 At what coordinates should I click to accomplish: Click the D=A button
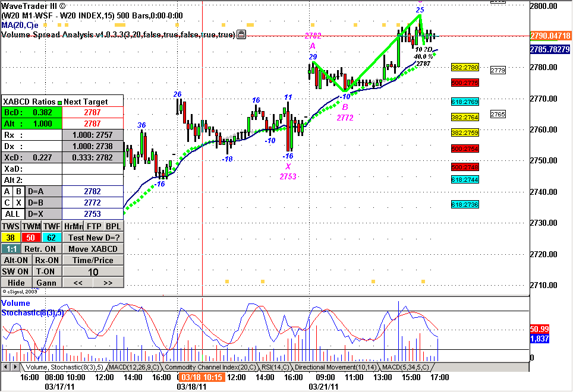point(43,191)
